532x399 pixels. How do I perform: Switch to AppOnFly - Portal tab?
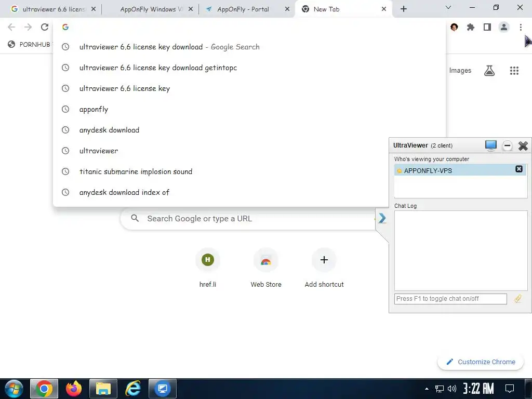(x=243, y=9)
